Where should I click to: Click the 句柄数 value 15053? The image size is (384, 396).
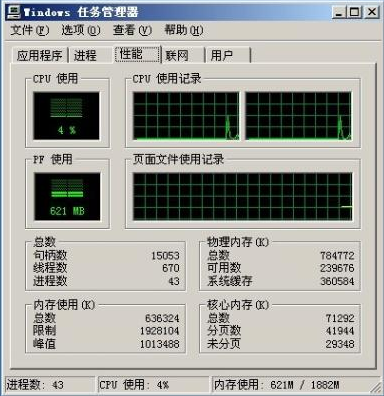point(165,256)
